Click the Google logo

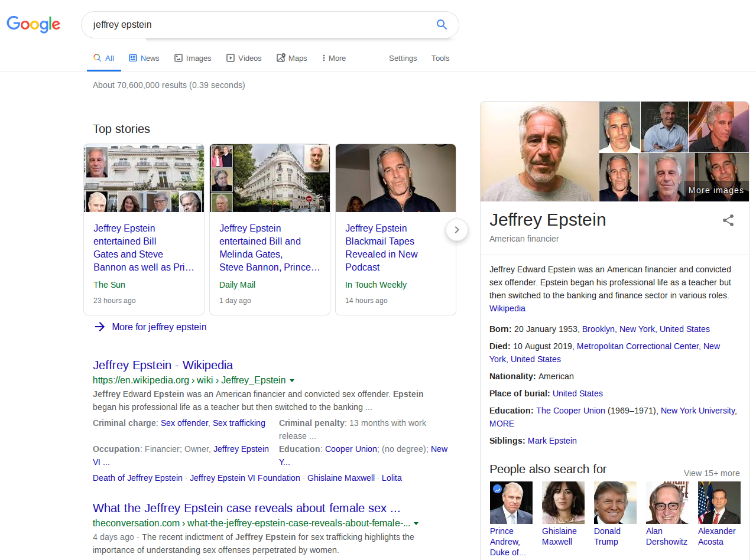pyautogui.click(x=34, y=25)
